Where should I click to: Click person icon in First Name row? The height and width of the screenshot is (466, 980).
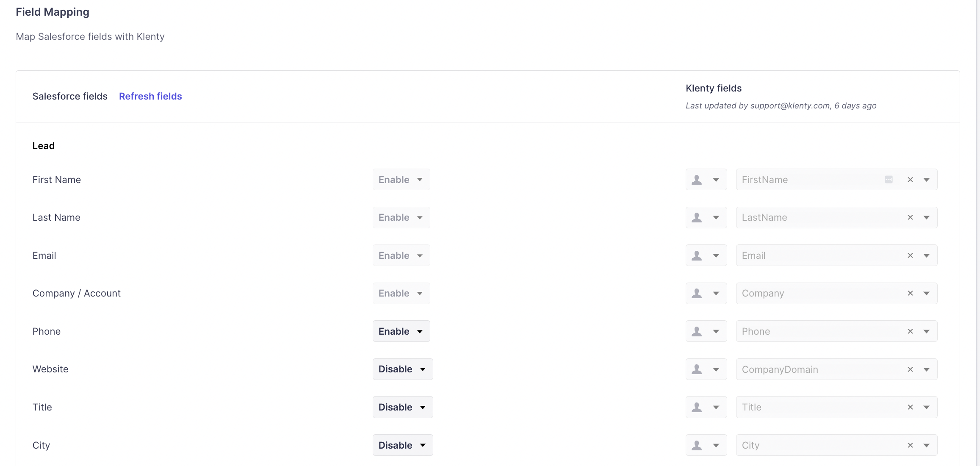697,180
